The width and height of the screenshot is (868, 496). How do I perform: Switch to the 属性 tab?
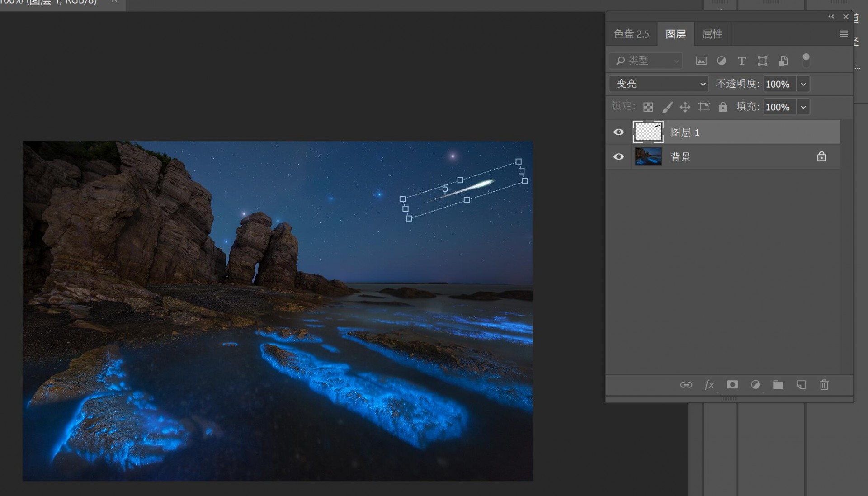coord(712,34)
